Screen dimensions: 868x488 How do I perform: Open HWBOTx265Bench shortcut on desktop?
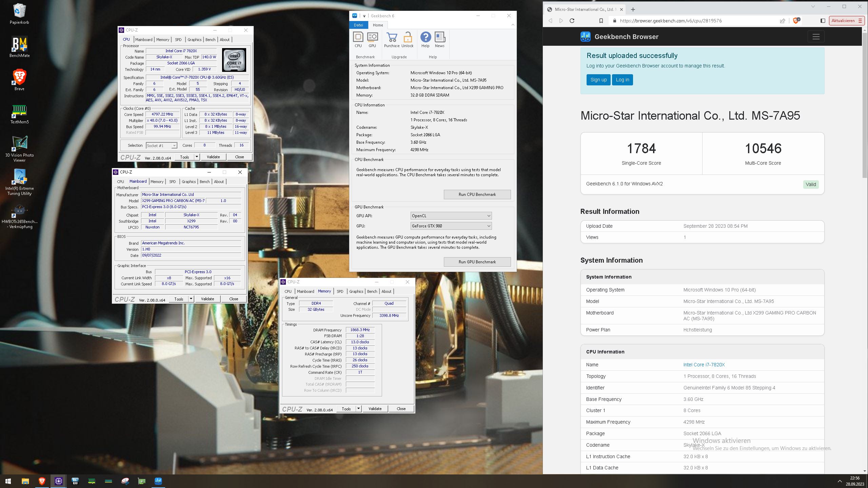tap(19, 216)
